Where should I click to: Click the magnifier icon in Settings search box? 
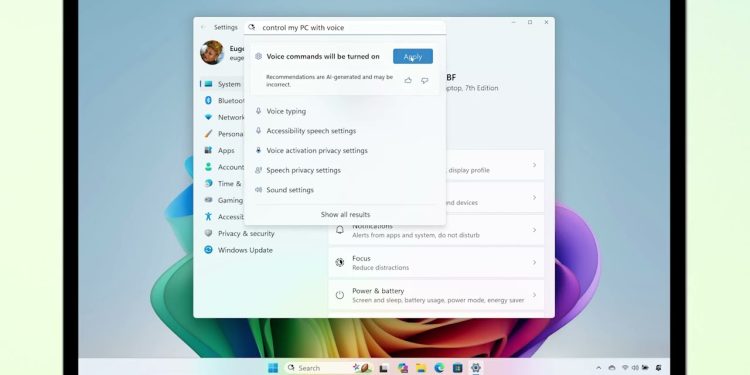pyautogui.click(x=252, y=27)
